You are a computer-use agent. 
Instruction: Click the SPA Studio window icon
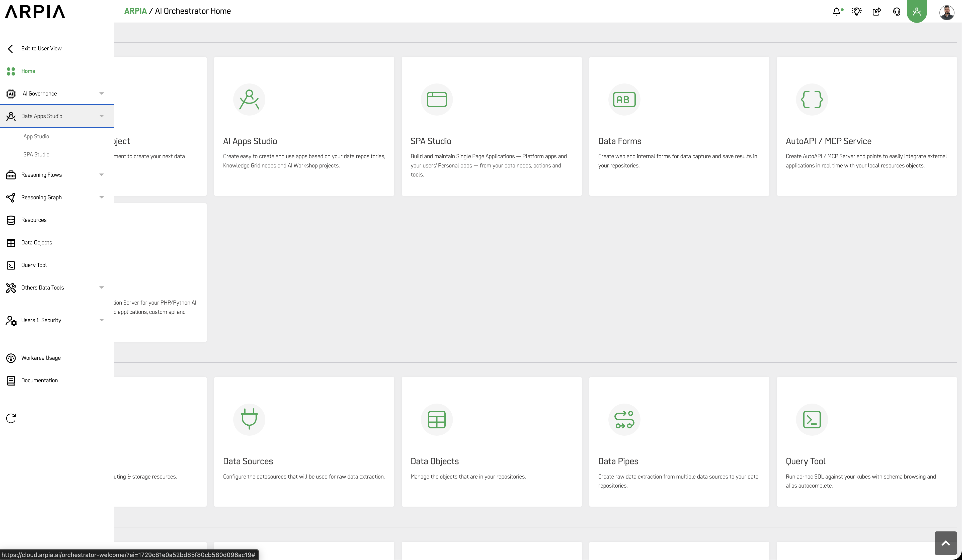(x=437, y=99)
